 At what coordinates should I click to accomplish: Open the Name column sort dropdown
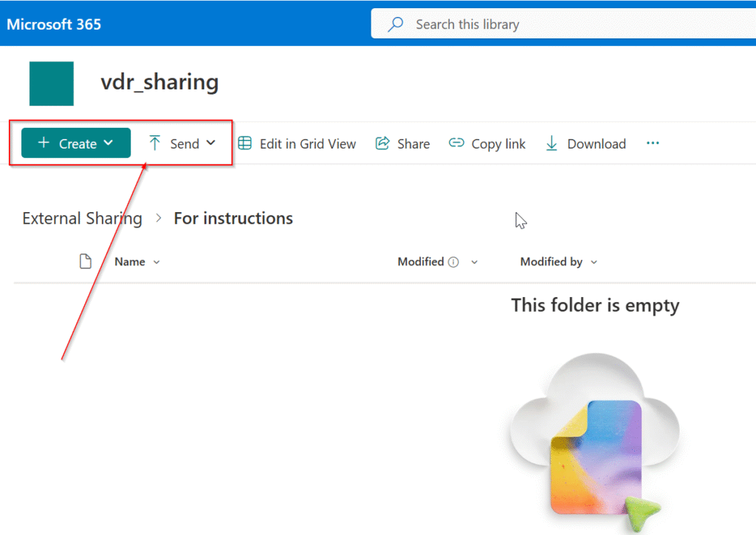(x=157, y=262)
